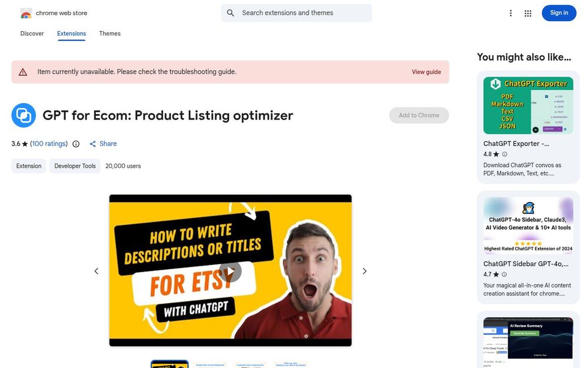Play the Etsy descriptions video
Screen dimensions: 588x368
tap(230, 271)
